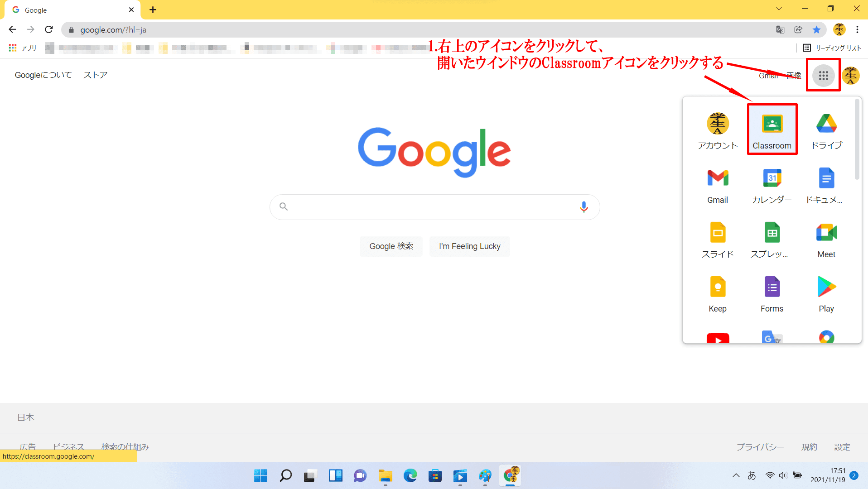Expand the tab search chevron
The width and height of the screenshot is (868, 489).
779,9
